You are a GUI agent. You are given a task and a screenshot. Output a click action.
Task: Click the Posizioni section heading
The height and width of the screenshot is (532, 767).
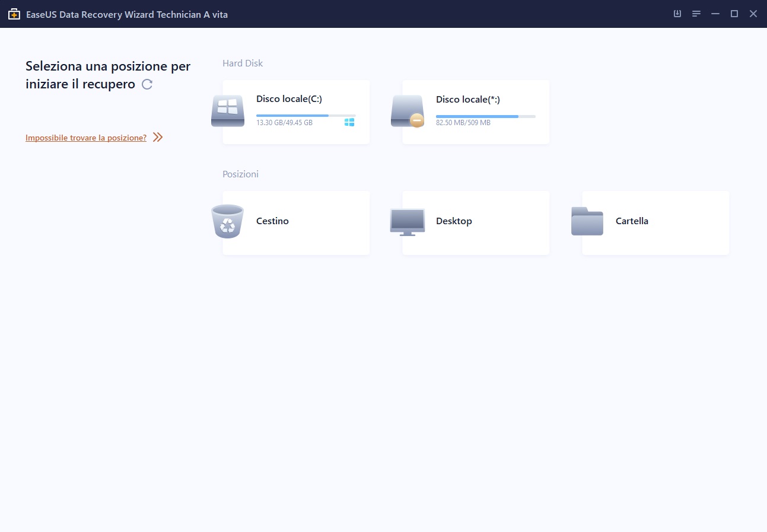(x=240, y=174)
